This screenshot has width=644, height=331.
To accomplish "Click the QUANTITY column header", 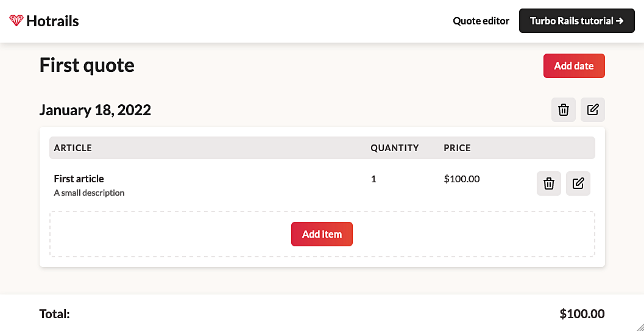I will point(395,148).
